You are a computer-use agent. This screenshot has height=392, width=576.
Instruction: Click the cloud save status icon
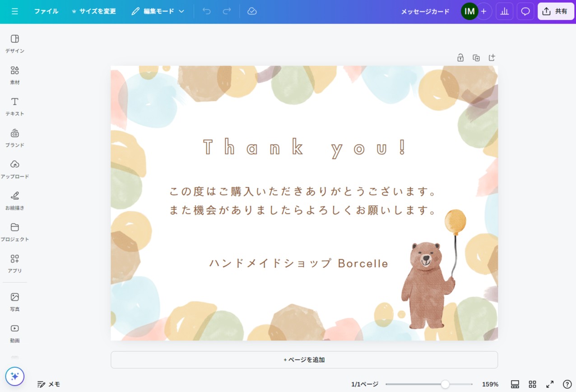[x=251, y=11]
